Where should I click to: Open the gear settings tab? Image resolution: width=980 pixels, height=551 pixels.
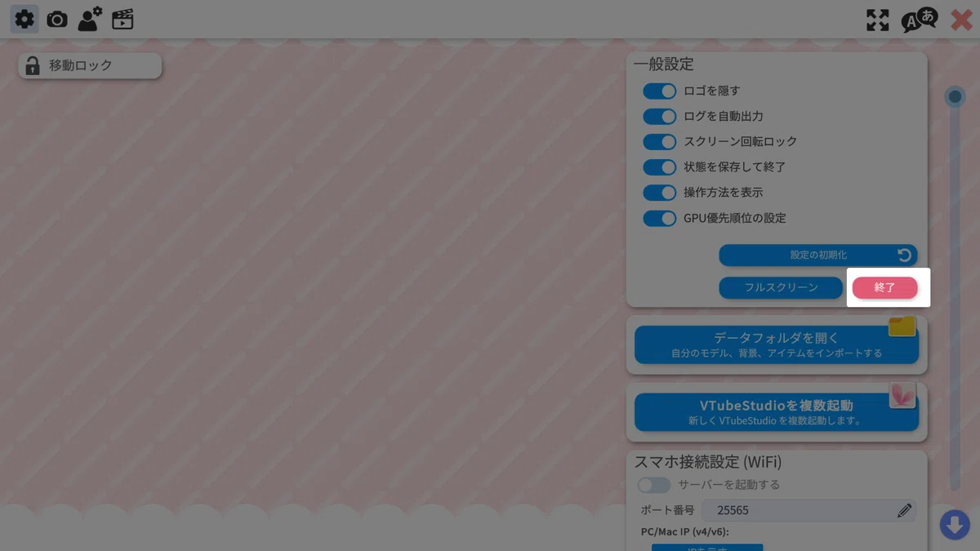tap(24, 19)
